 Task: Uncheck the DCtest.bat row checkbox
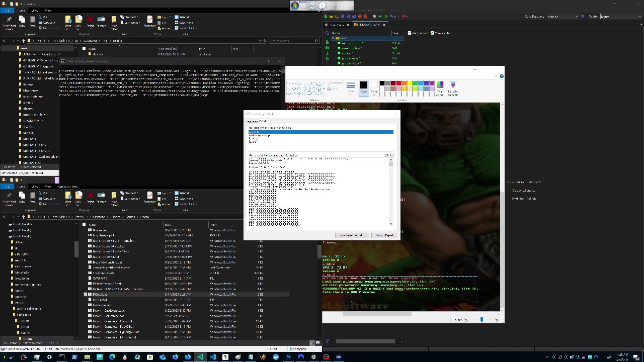coord(86,294)
